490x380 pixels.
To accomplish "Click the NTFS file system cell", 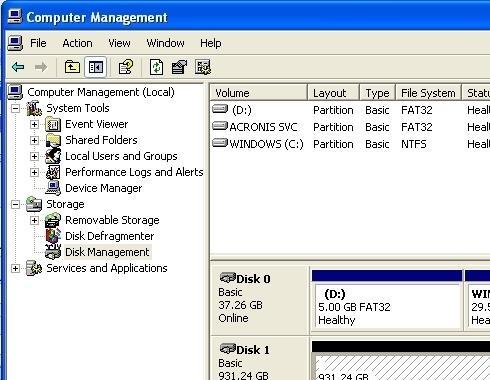I will [414, 144].
